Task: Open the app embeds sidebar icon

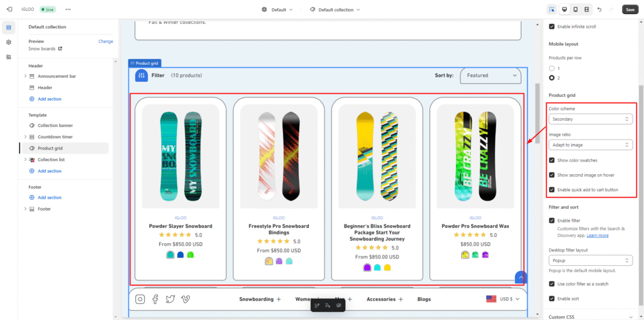Action: point(9,57)
